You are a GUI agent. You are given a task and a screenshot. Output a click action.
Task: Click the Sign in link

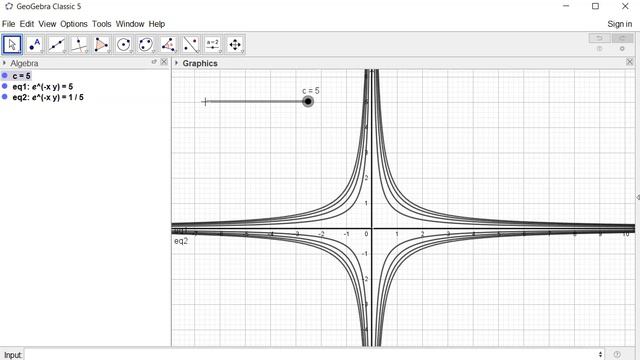(x=620, y=24)
